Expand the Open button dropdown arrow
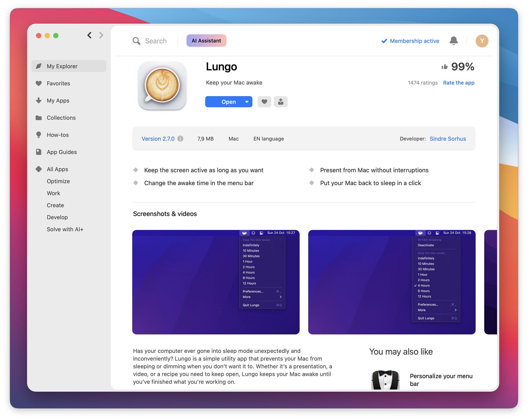The image size is (528, 420). pos(247,102)
